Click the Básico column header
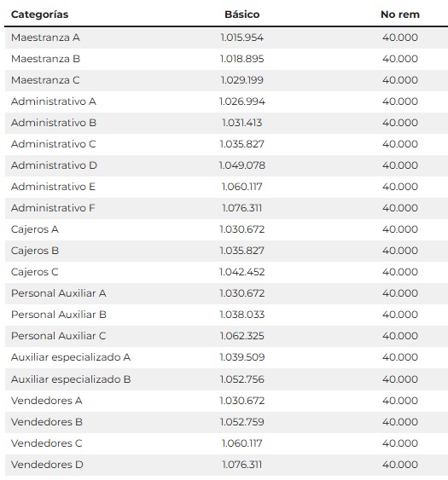448x480 pixels. (x=242, y=14)
